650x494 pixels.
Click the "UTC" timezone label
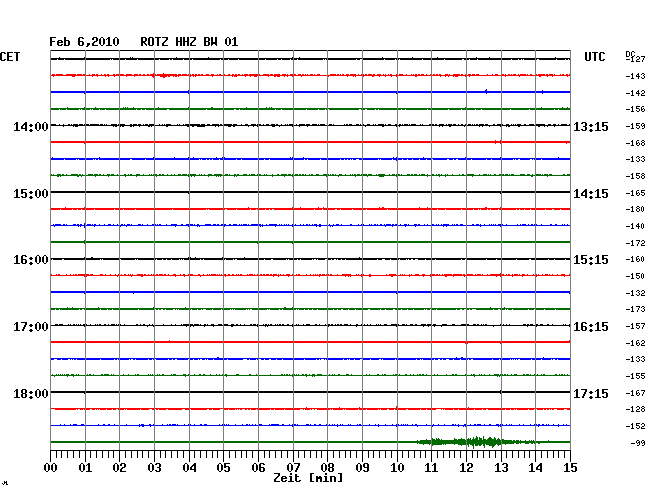[x=594, y=57]
